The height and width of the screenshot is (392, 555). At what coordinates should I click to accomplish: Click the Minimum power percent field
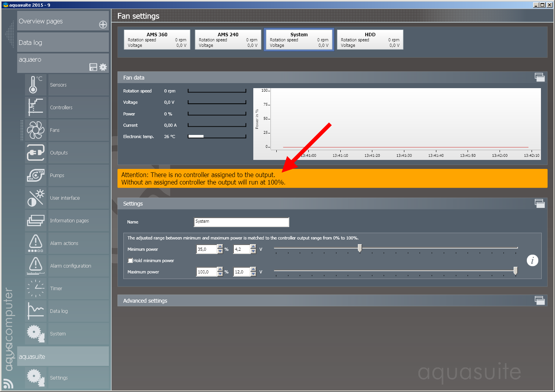[207, 249]
